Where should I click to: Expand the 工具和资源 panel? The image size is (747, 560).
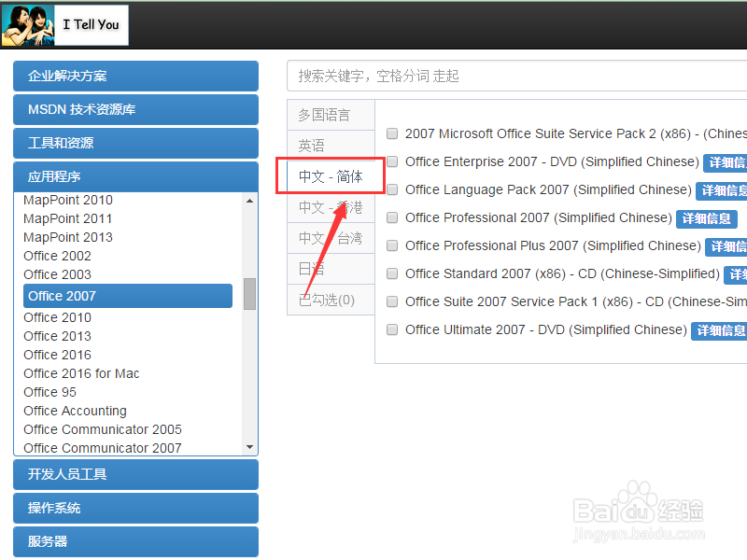coord(135,143)
